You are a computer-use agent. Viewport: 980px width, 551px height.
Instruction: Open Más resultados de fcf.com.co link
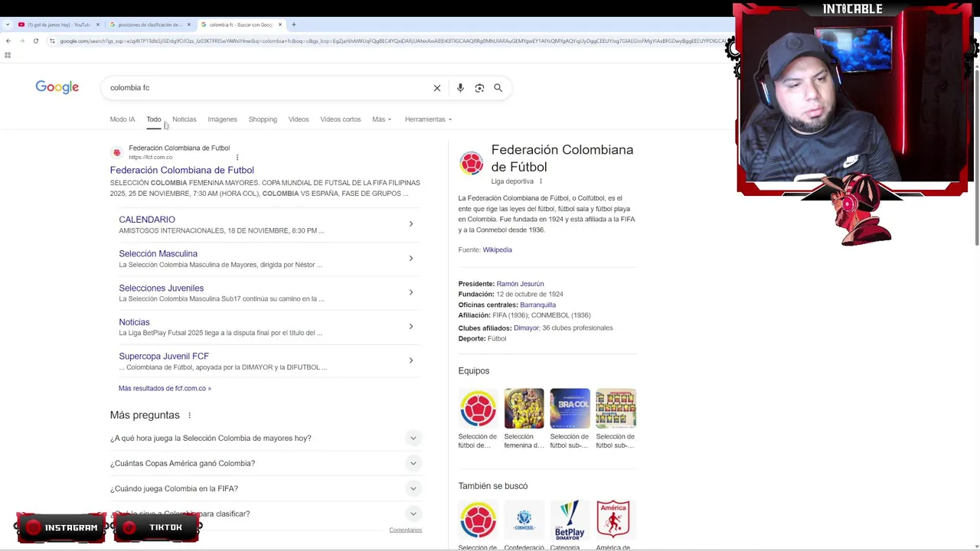[165, 389]
